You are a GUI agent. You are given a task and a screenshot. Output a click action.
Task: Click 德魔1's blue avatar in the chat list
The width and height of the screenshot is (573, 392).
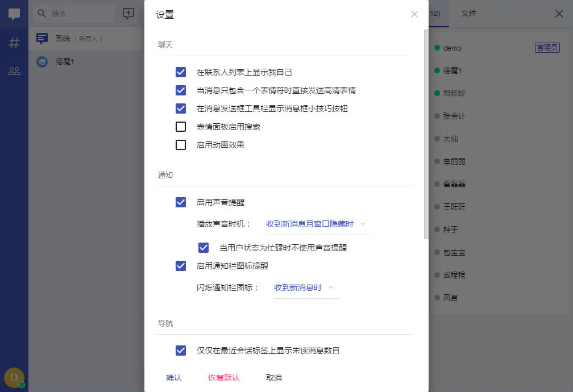[41, 61]
